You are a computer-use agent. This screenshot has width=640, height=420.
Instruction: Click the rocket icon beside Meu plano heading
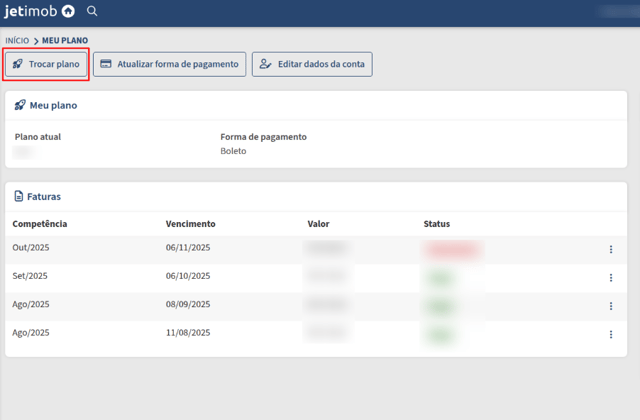click(x=20, y=105)
